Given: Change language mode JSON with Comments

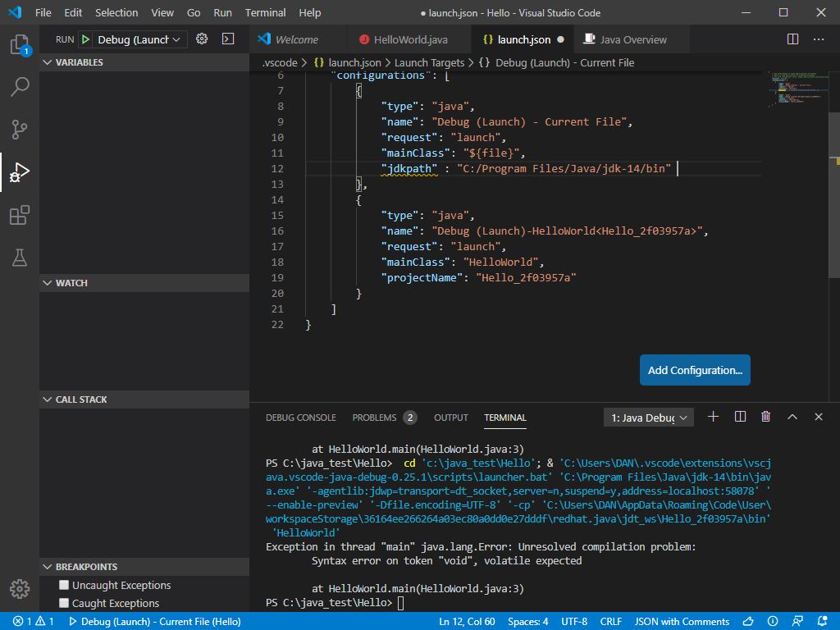Looking at the screenshot, I should [x=682, y=622].
